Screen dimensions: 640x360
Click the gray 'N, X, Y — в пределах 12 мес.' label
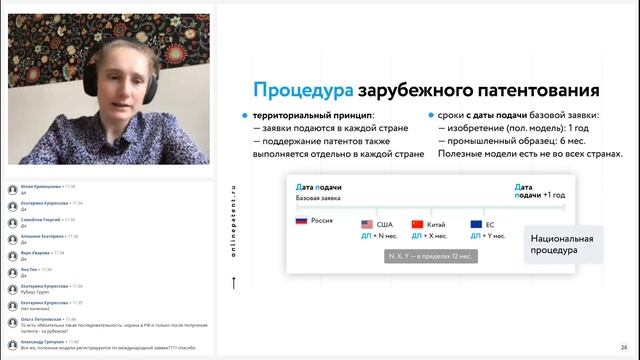tap(431, 256)
